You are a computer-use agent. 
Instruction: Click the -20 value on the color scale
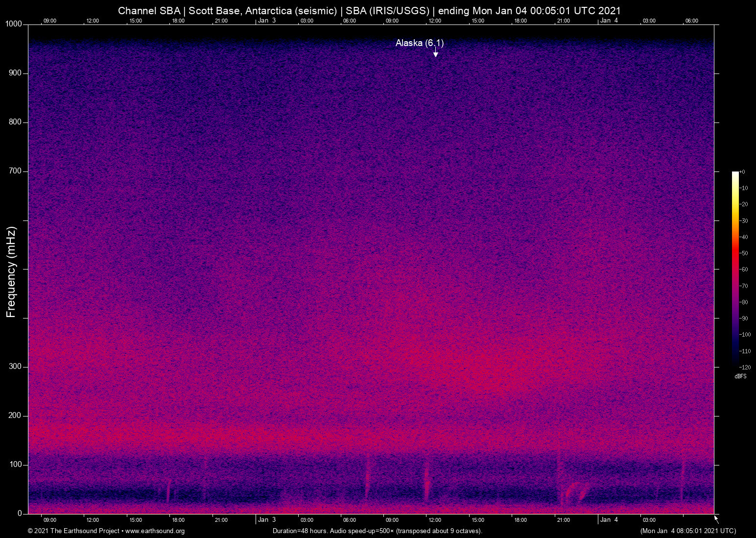pos(744,204)
